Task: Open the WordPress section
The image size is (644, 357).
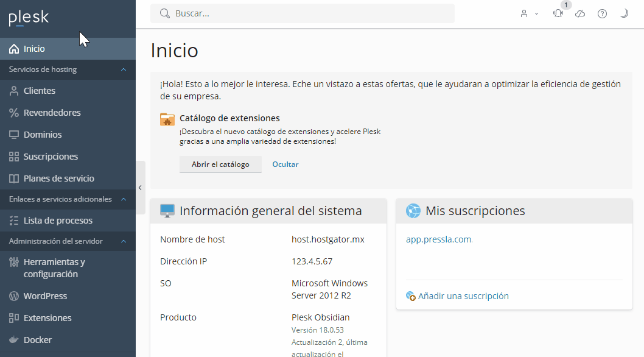Action: coord(68,296)
